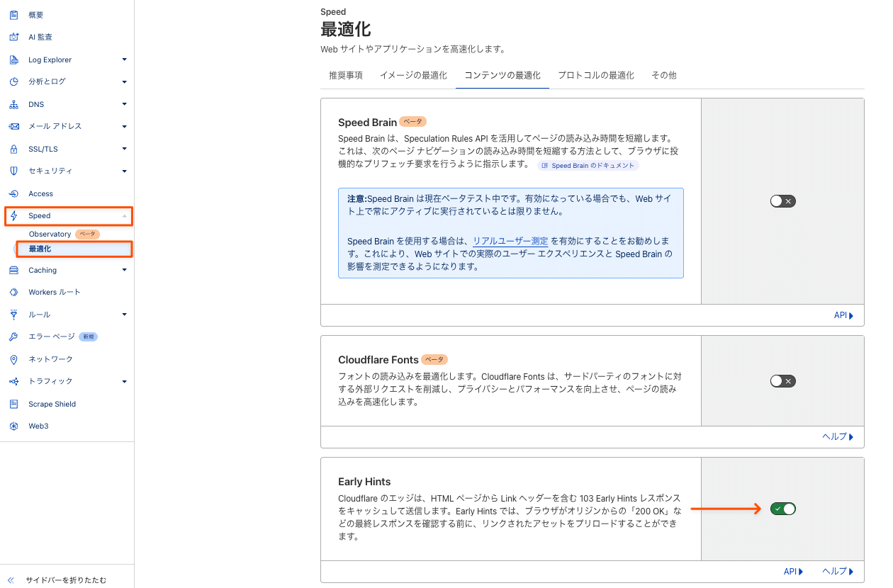Click the ネットワーク location pin icon
The height and width of the screenshot is (588, 893).
13,359
